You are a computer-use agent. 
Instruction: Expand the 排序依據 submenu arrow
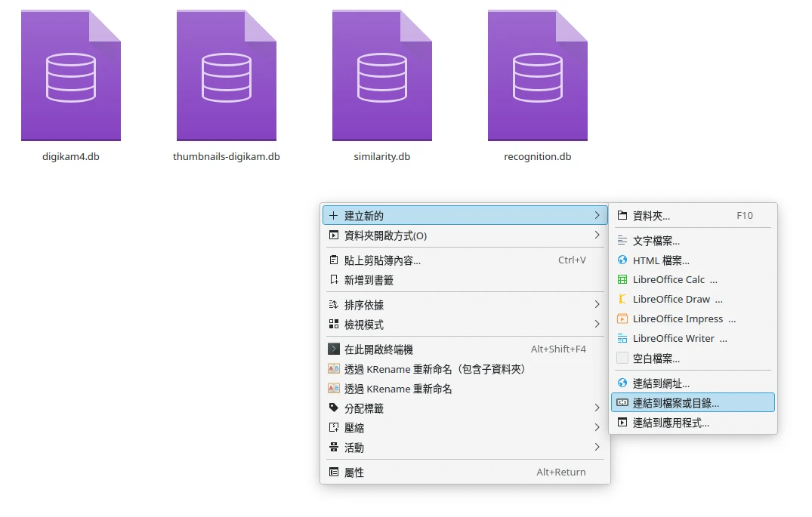tap(597, 304)
